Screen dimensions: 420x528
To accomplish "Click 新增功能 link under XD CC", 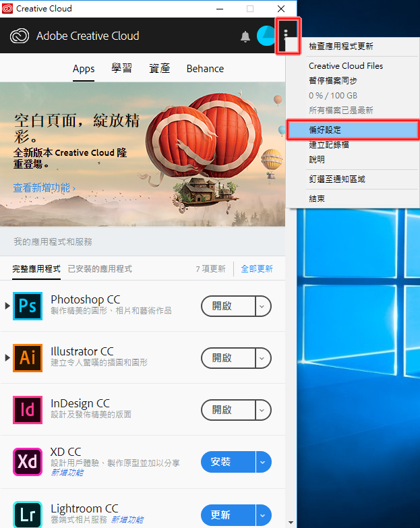I will [x=67, y=473].
